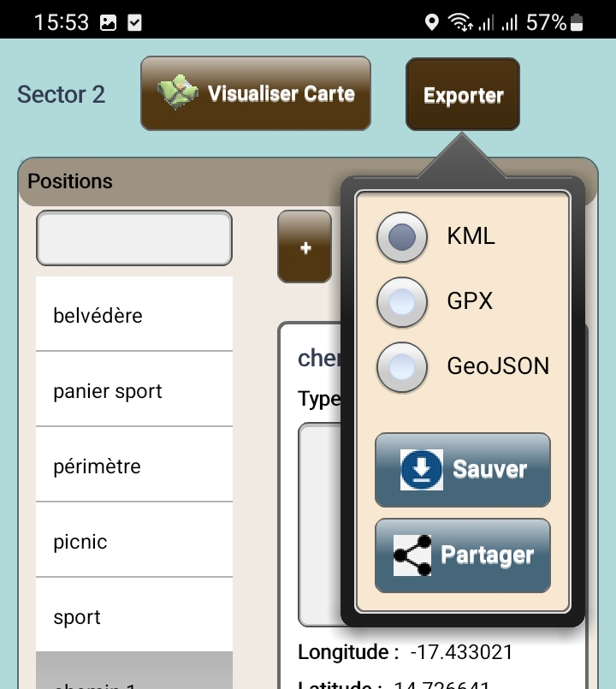Open the panier sport position

click(x=134, y=390)
